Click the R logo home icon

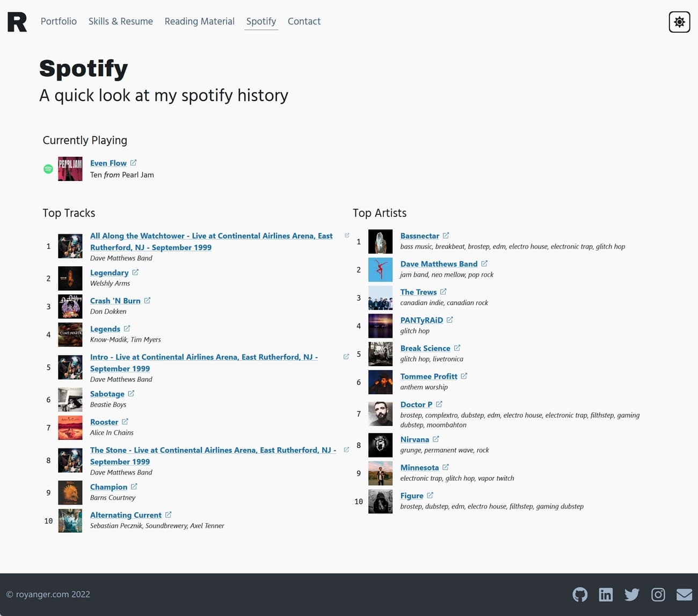pos(17,22)
